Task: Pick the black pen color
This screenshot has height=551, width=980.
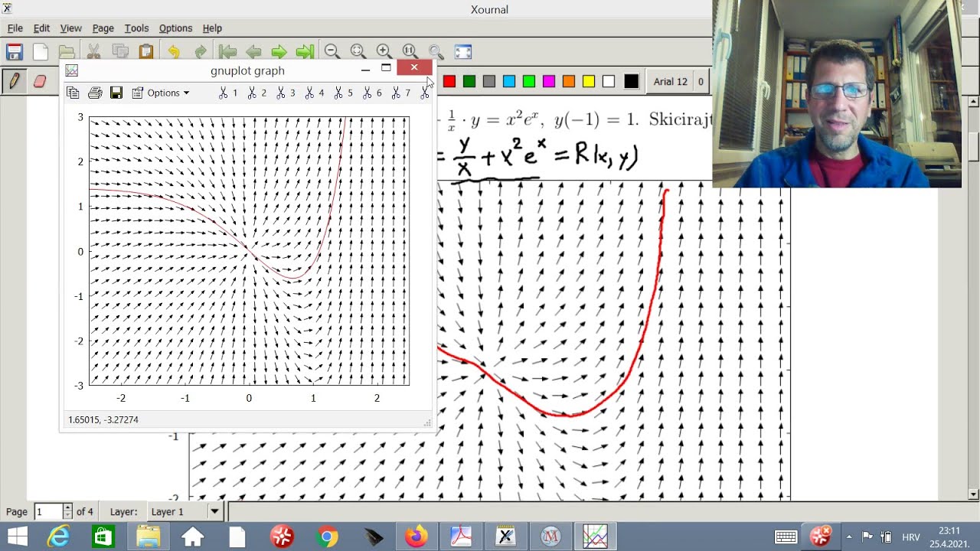Action: click(x=631, y=81)
